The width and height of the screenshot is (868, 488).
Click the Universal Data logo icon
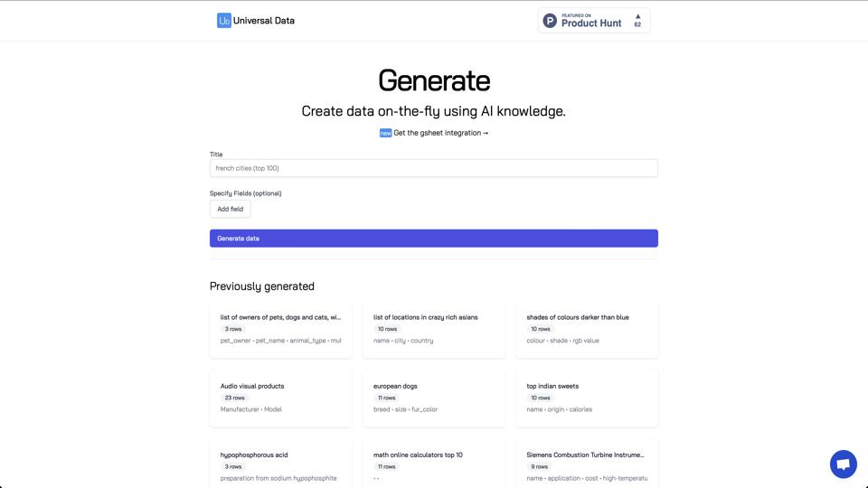223,20
